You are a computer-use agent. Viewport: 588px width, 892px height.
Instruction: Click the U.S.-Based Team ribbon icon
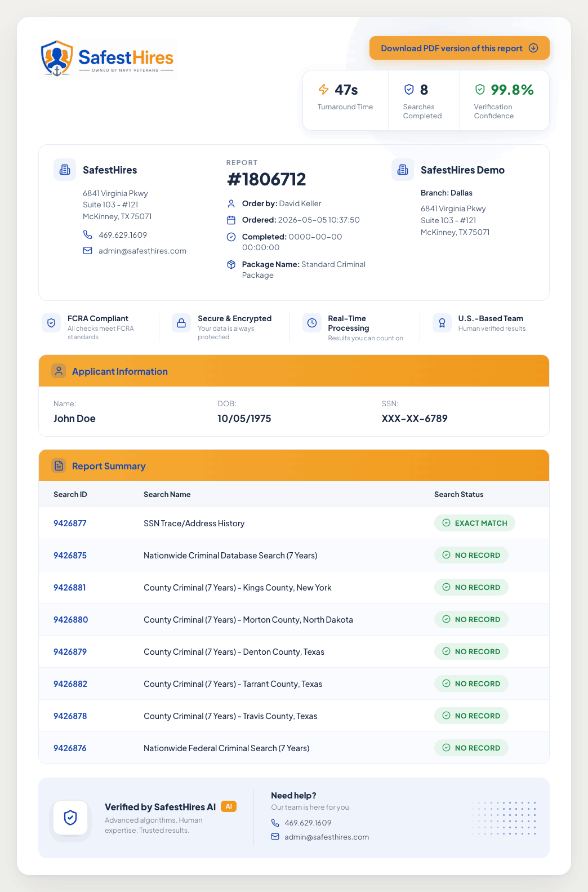tap(442, 323)
